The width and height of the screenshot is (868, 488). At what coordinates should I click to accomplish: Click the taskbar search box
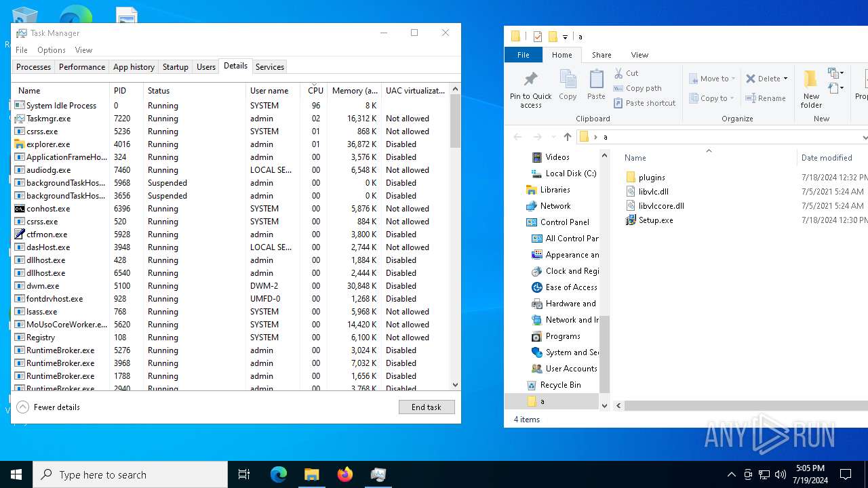click(130, 474)
